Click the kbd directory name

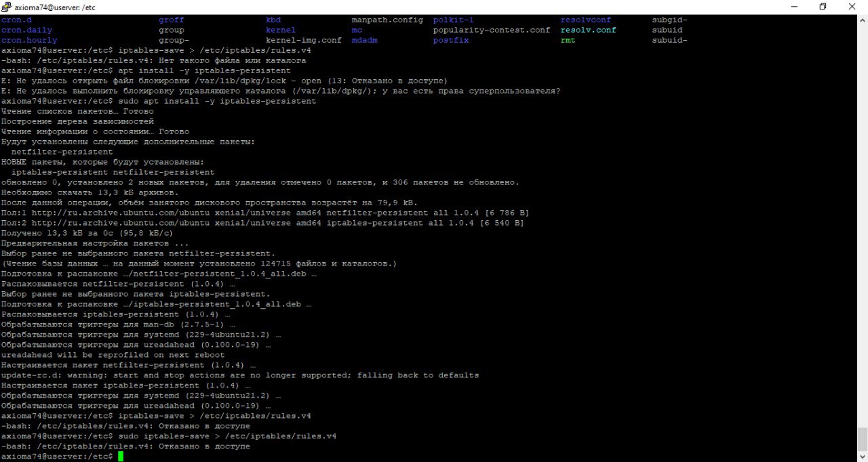(273, 20)
